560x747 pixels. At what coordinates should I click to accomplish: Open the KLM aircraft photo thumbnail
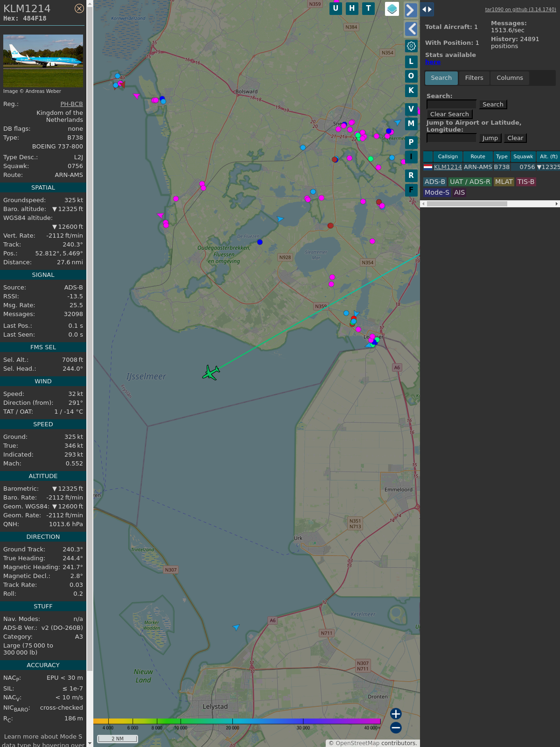pos(43,61)
